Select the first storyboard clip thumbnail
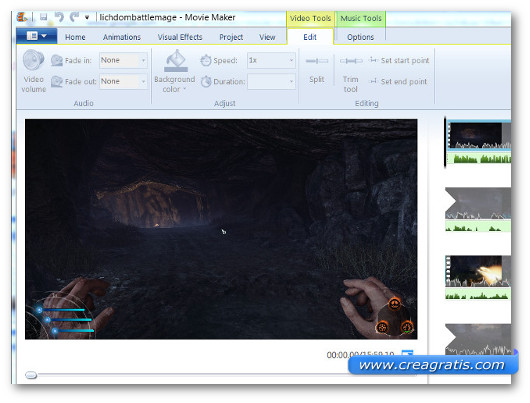 479,136
